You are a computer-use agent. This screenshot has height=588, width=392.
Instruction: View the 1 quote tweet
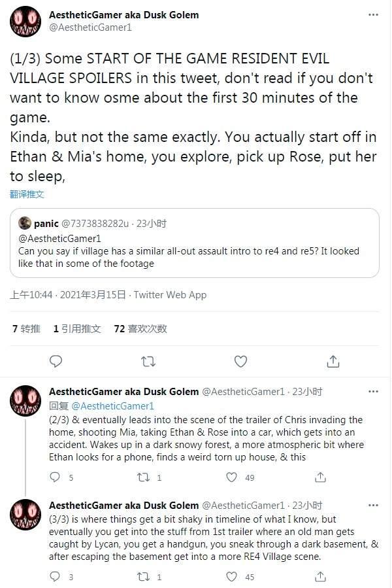pyautogui.click(x=77, y=329)
